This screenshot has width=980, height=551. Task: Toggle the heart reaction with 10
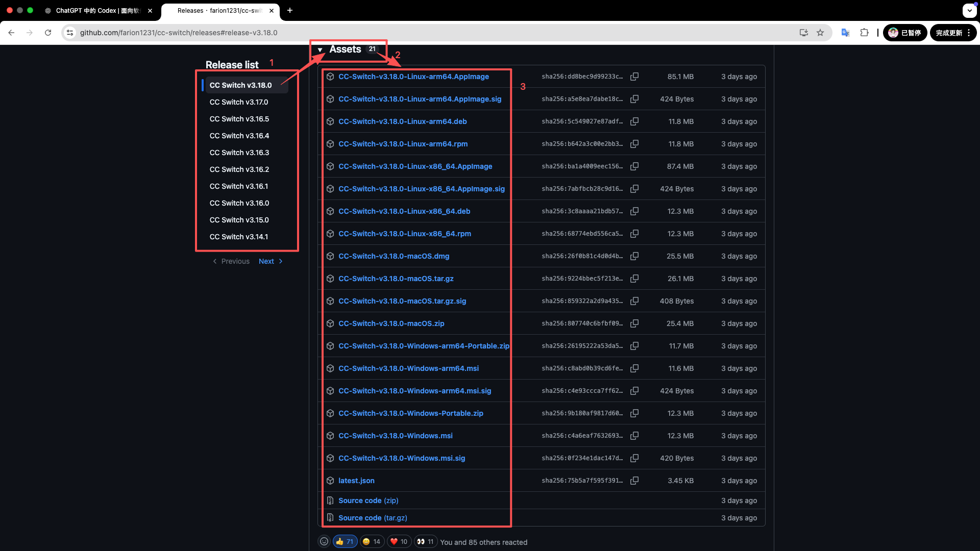pos(399,542)
